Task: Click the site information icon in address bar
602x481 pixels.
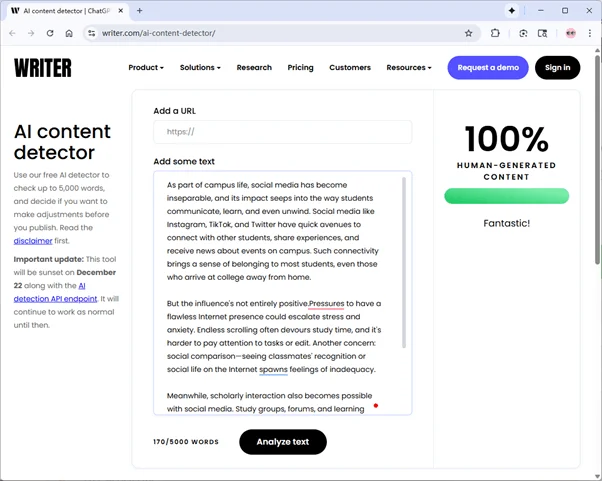Action: [91, 33]
